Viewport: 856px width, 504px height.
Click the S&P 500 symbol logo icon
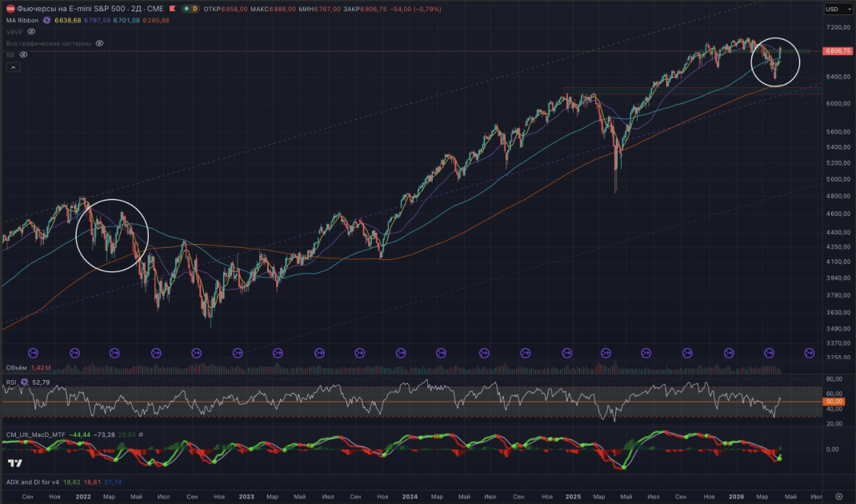coord(10,9)
